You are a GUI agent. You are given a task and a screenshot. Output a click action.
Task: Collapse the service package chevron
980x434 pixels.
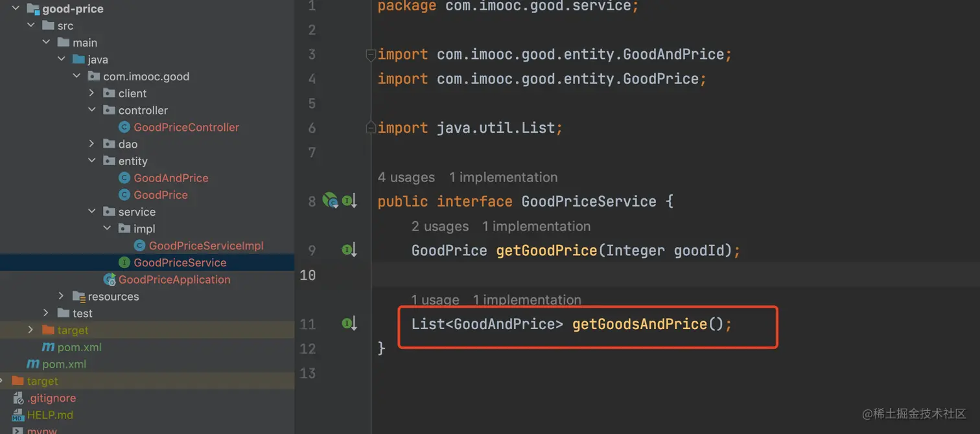92,211
